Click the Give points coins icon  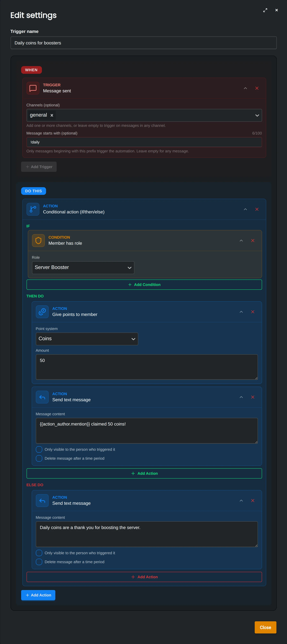coord(42,311)
